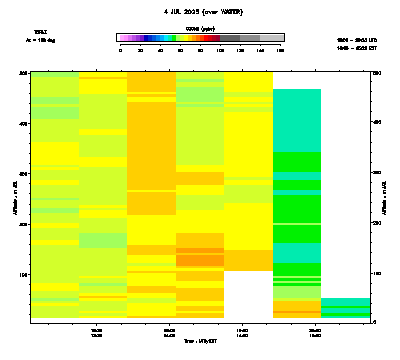
Task: Click the time axis label at bottom
Action: (x=200, y=341)
